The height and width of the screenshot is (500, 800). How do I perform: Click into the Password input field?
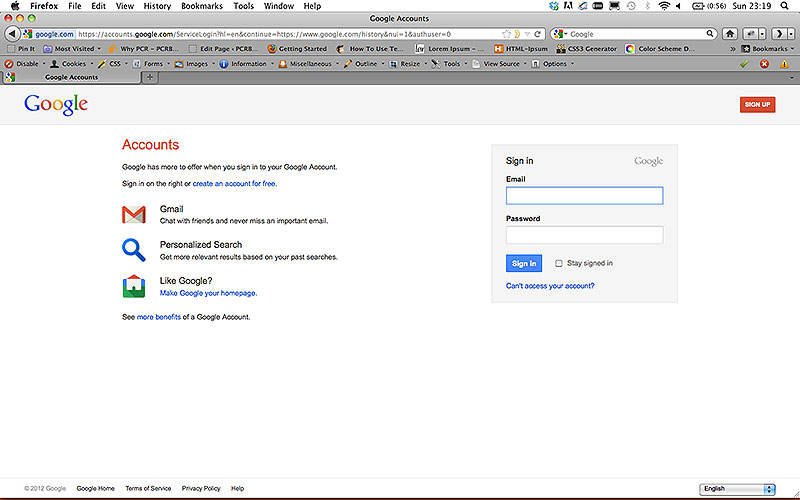(x=585, y=235)
